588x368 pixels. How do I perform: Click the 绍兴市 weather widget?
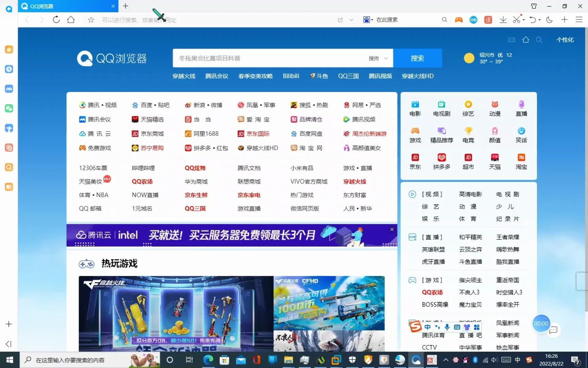[488, 58]
